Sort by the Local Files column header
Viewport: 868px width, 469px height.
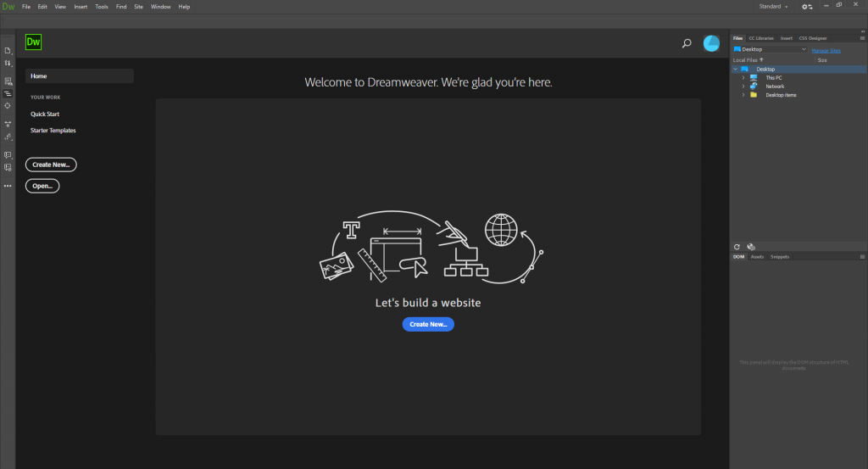click(748, 60)
